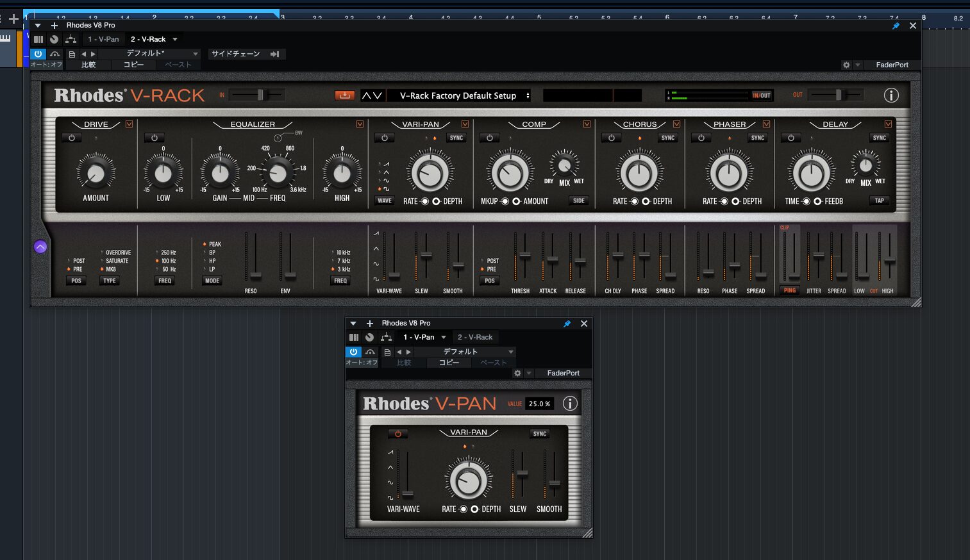The height and width of the screenshot is (560, 970).
Task: Toggle pin on V-Rack window
Action: tap(896, 26)
